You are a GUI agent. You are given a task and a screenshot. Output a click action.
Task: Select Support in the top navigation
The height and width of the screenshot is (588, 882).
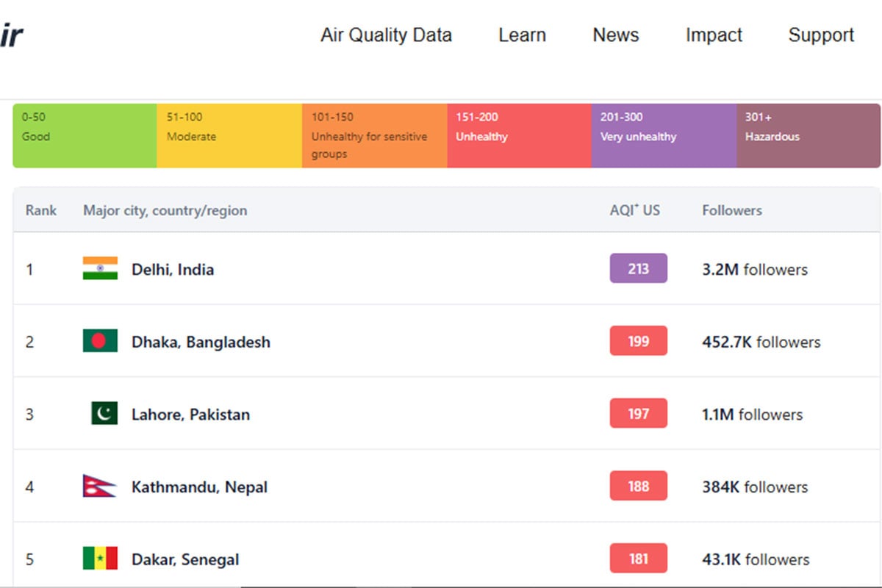(821, 35)
